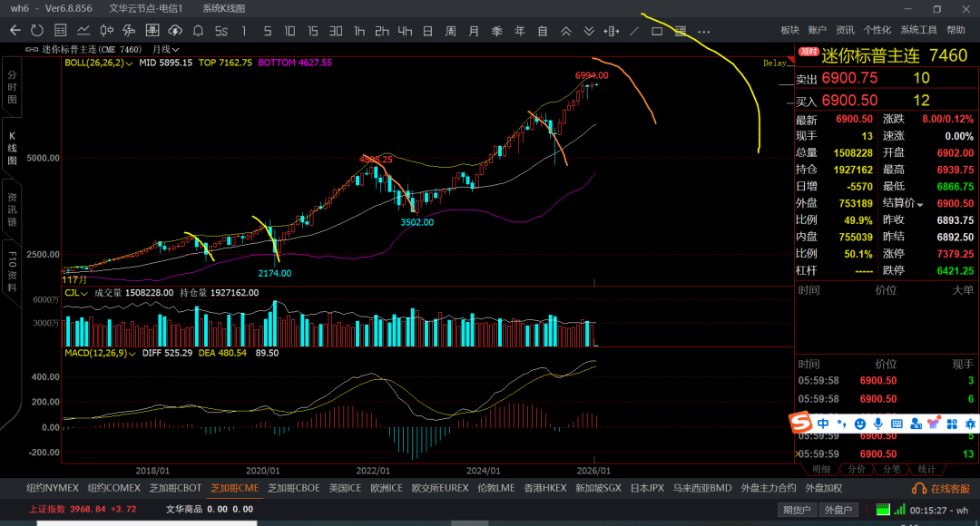Viewport: 980px width, 526px height.
Task: Switch to F10资料 side tab
Action: click(x=12, y=272)
